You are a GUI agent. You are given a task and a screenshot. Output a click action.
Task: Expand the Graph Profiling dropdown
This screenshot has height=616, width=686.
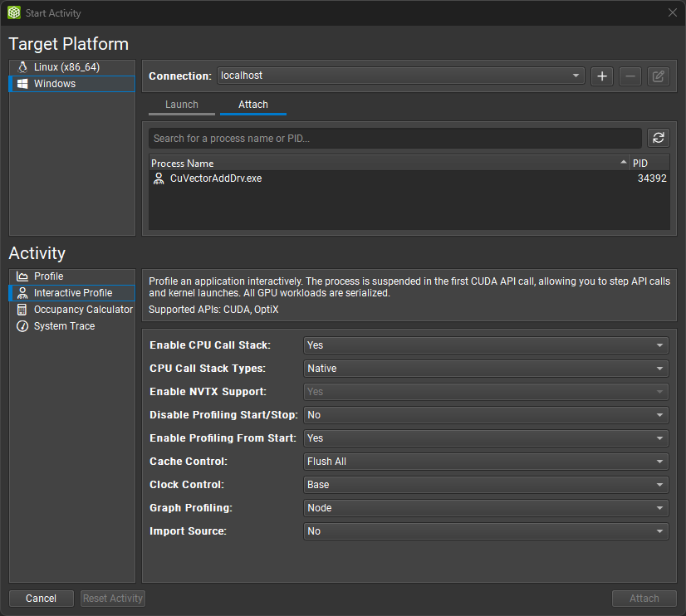click(484, 507)
